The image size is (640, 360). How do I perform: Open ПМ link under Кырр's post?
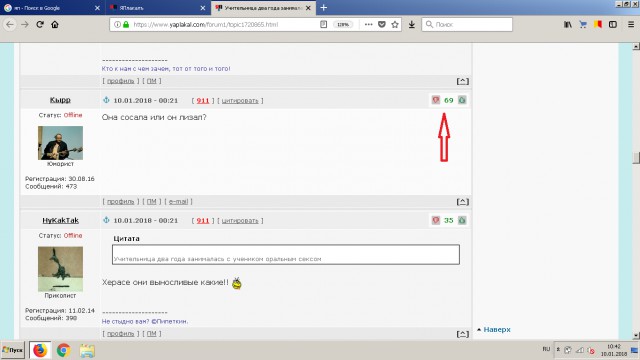[151, 201]
